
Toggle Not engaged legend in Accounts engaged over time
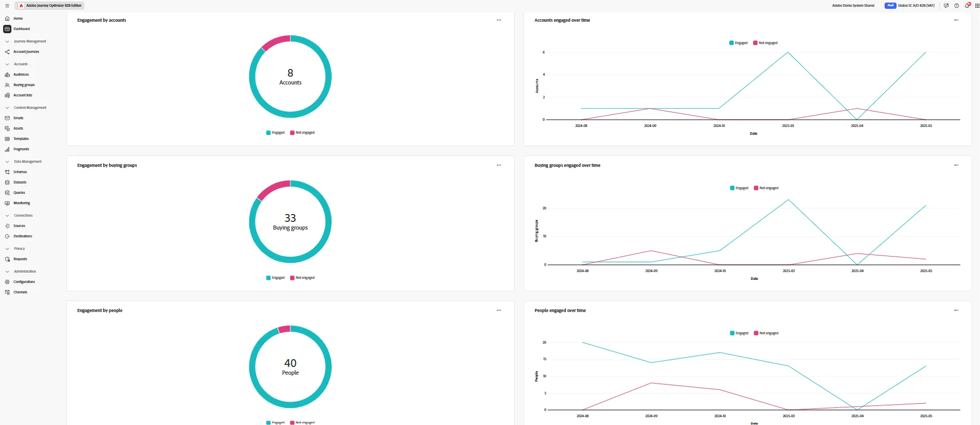765,43
